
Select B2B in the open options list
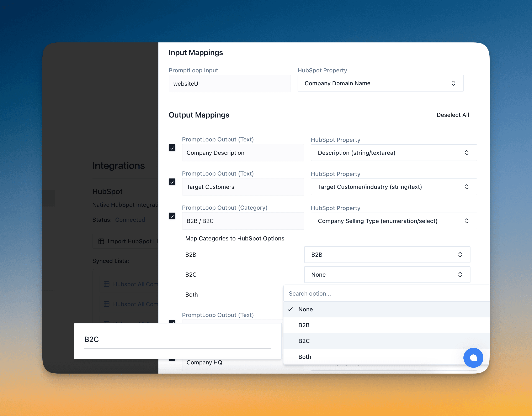(x=304, y=325)
